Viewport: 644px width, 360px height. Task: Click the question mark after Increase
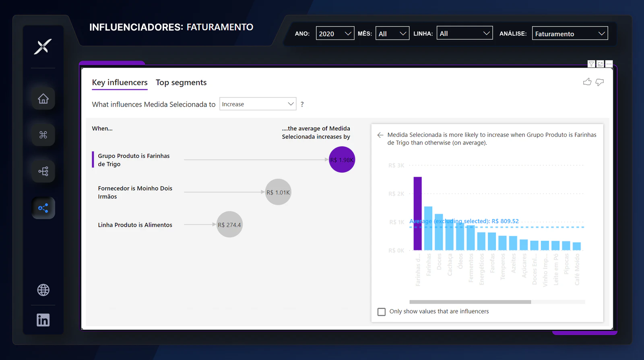pos(302,104)
